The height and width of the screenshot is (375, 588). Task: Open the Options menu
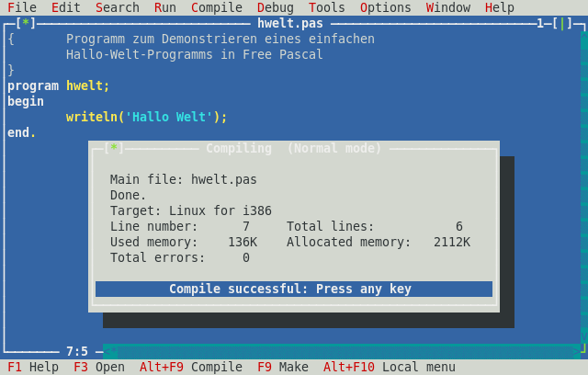click(x=386, y=7)
